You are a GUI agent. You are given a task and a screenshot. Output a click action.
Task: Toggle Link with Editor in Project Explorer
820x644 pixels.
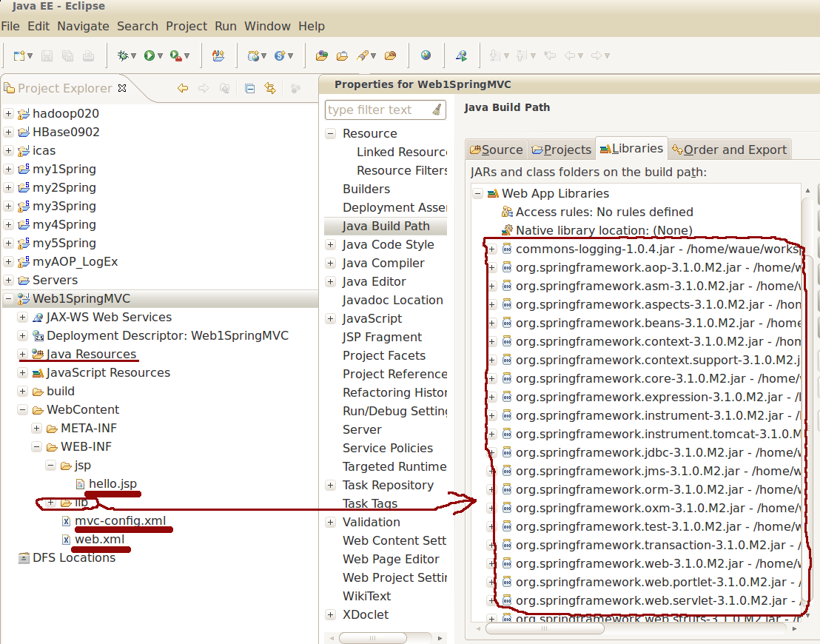point(270,88)
